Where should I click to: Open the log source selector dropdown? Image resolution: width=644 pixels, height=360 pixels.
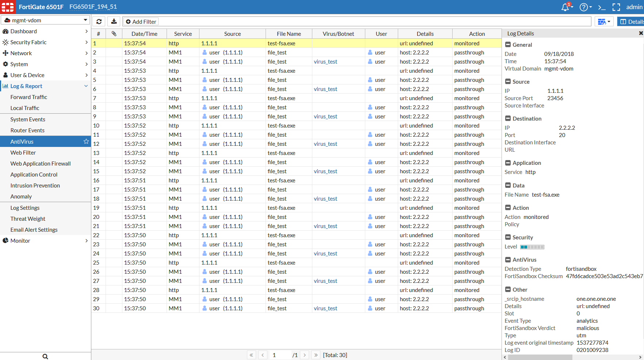click(604, 22)
